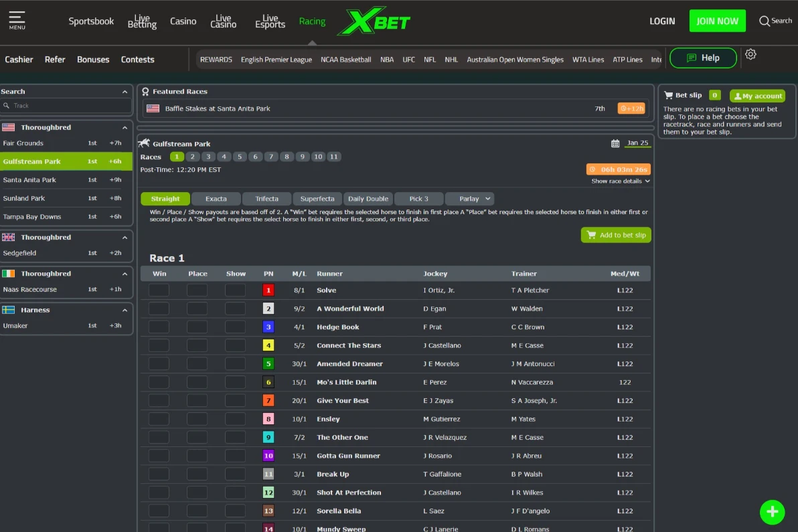
Task: Click the red post number 1 swatch
Action: (x=268, y=290)
